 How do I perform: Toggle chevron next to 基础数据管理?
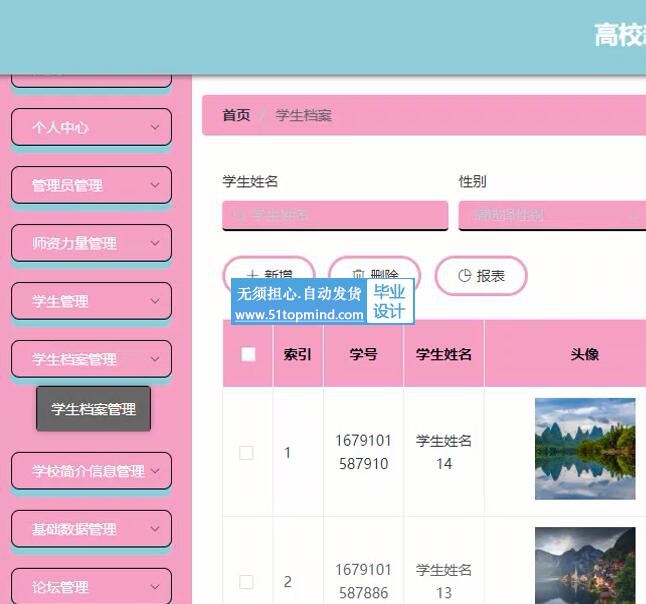point(155,529)
